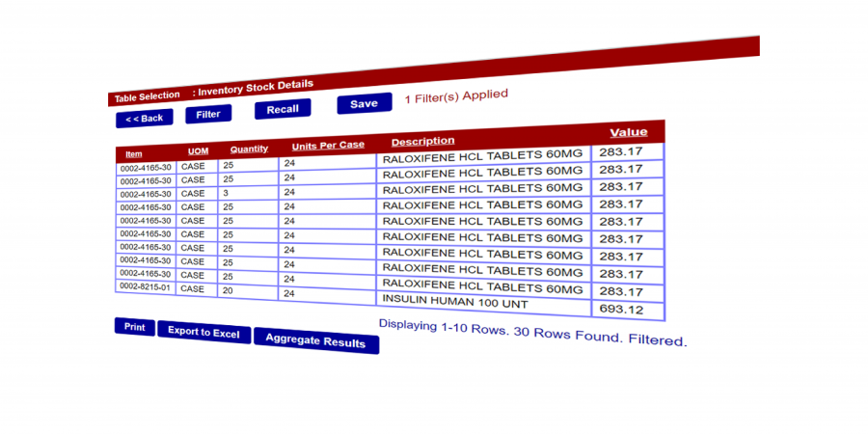
Task: Sort by the Quantity column header
Action: 249,149
